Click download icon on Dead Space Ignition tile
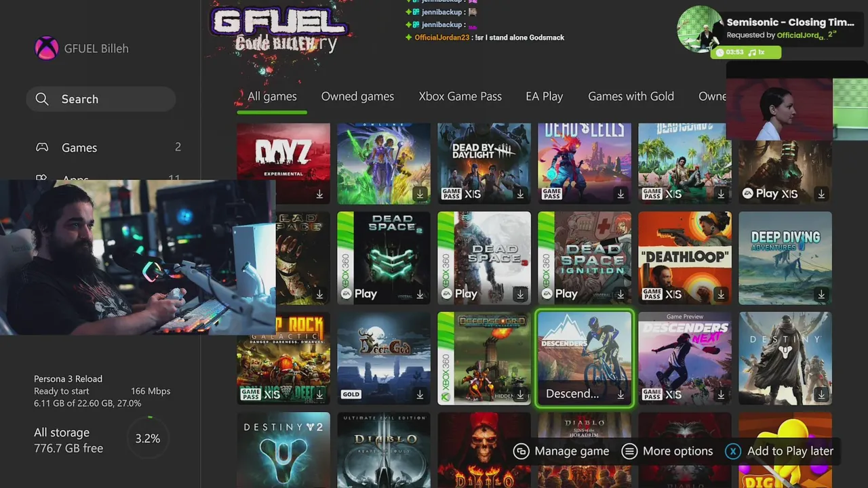 pyautogui.click(x=620, y=294)
